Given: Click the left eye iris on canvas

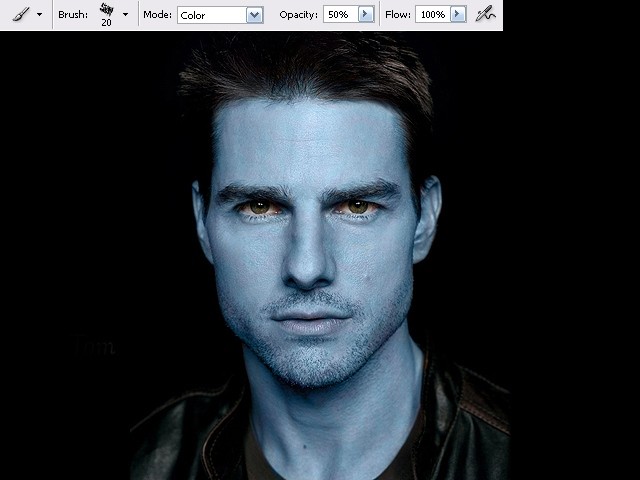Looking at the screenshot, I should tap(259, 207).
